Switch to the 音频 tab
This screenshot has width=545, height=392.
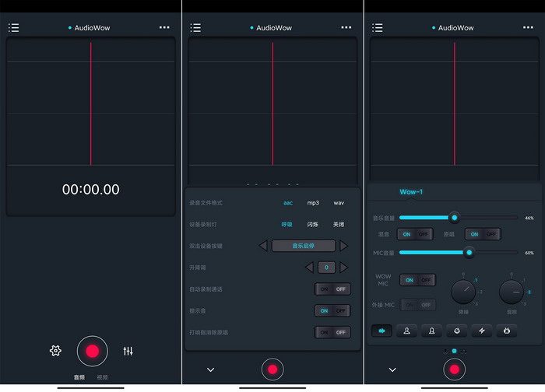coord(79,377)
